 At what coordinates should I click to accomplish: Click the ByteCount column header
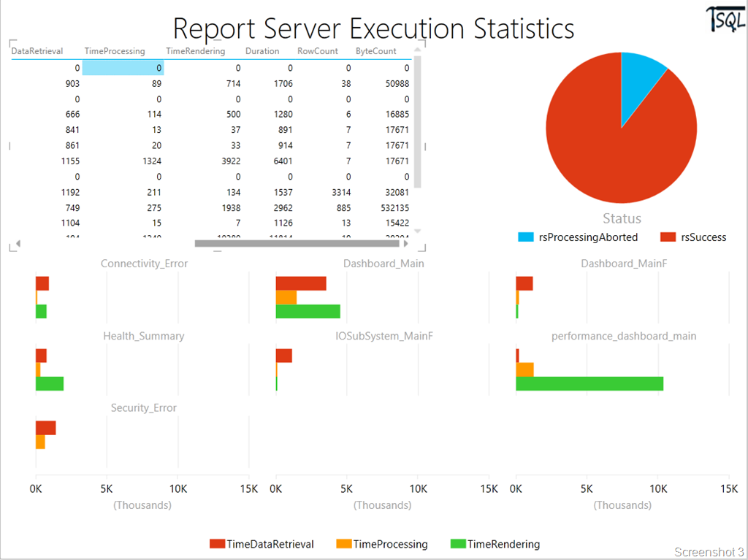[x=376, y=51]
